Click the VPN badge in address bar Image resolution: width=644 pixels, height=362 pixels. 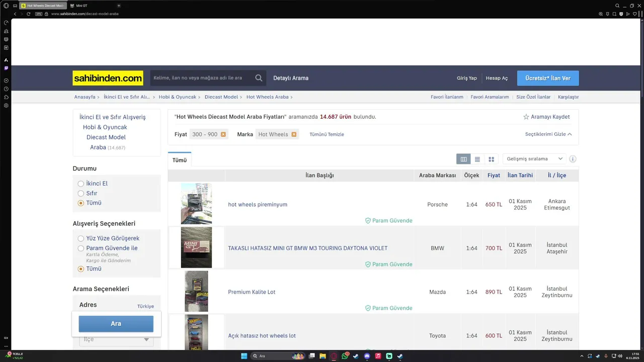tap(39, 14)
